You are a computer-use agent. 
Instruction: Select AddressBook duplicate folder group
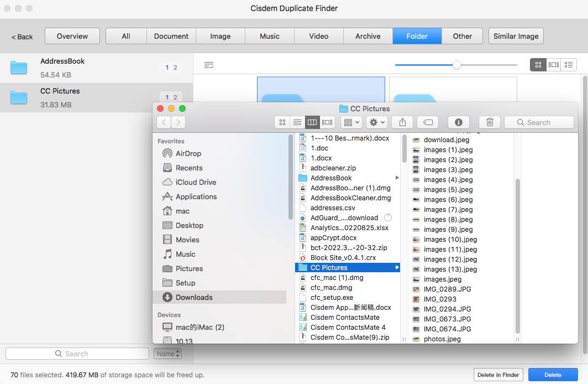(96, 68)
